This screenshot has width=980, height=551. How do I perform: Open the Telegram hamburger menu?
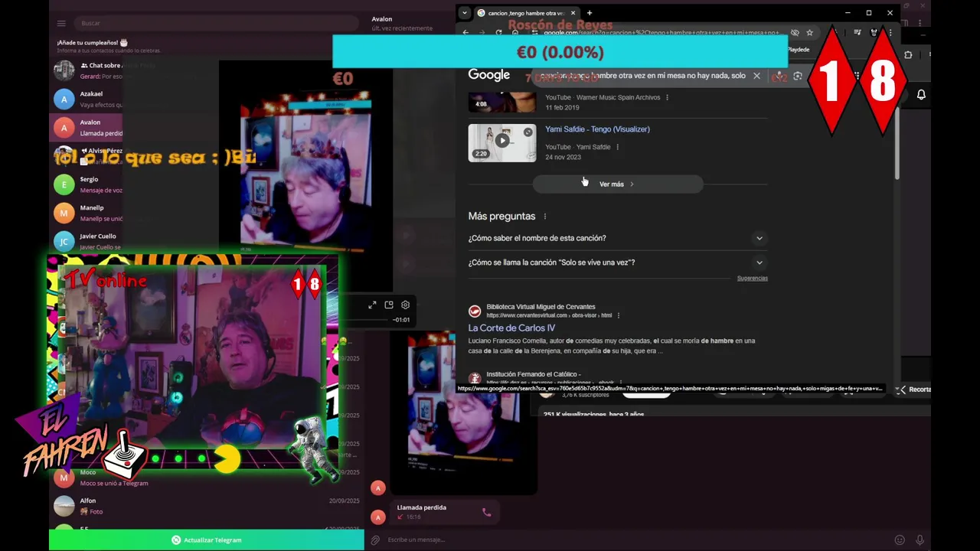pos(61,23)
